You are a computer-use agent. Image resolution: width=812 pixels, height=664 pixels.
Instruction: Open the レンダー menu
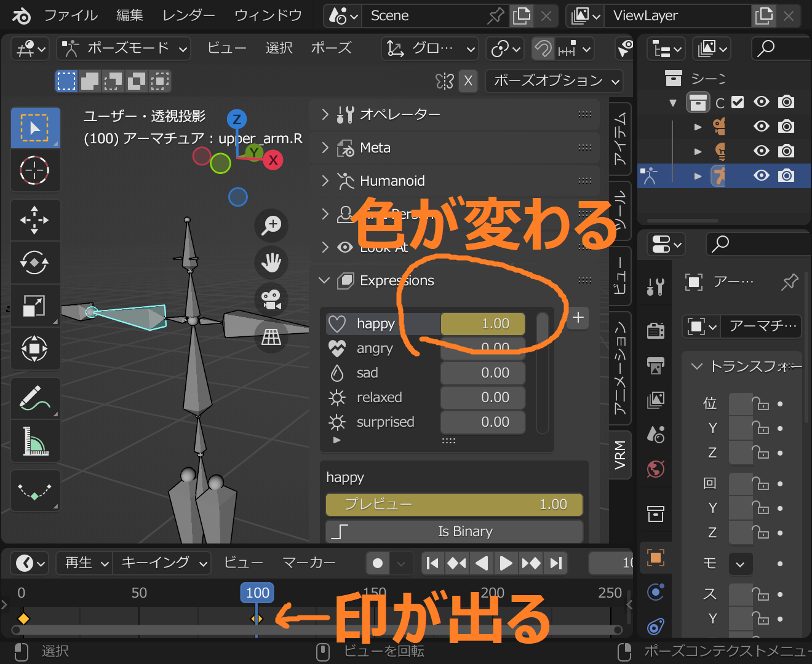coord(188,15)
